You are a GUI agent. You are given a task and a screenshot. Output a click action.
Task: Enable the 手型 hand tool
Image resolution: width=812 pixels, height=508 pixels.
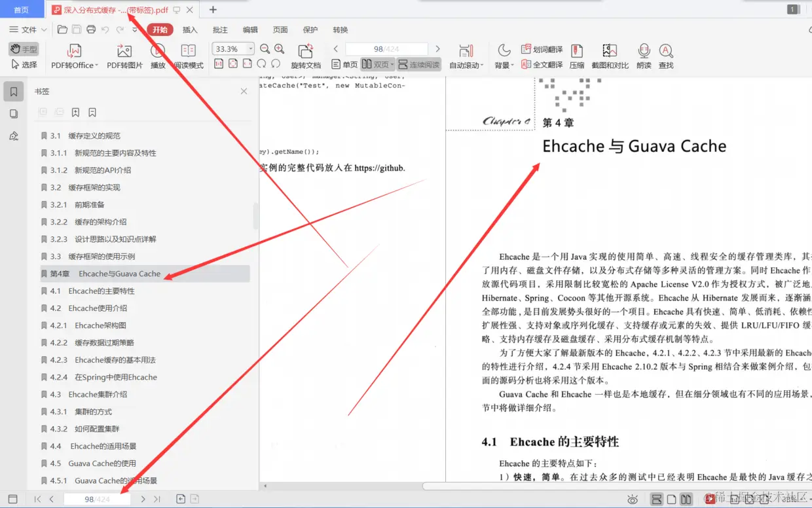coord(24,49)
